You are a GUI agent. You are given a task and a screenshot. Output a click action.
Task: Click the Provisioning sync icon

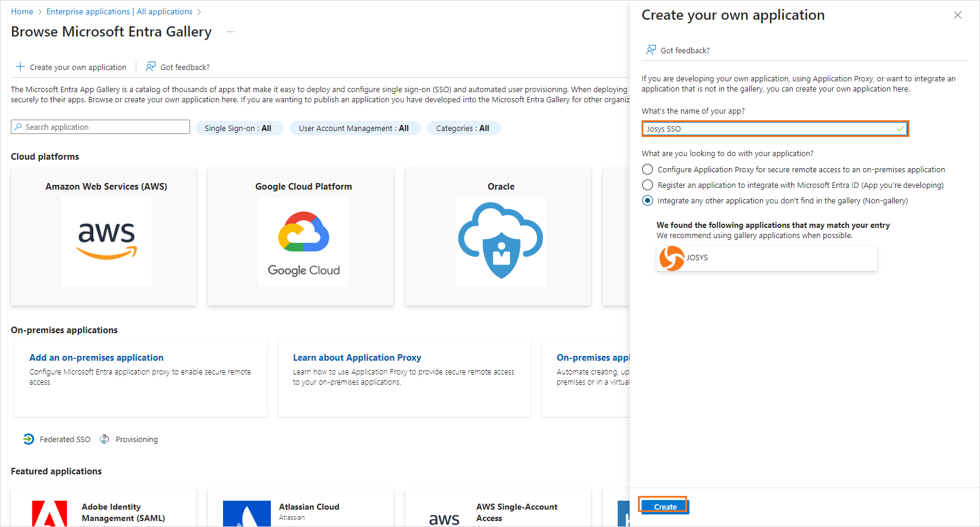[x=105, y=439]
